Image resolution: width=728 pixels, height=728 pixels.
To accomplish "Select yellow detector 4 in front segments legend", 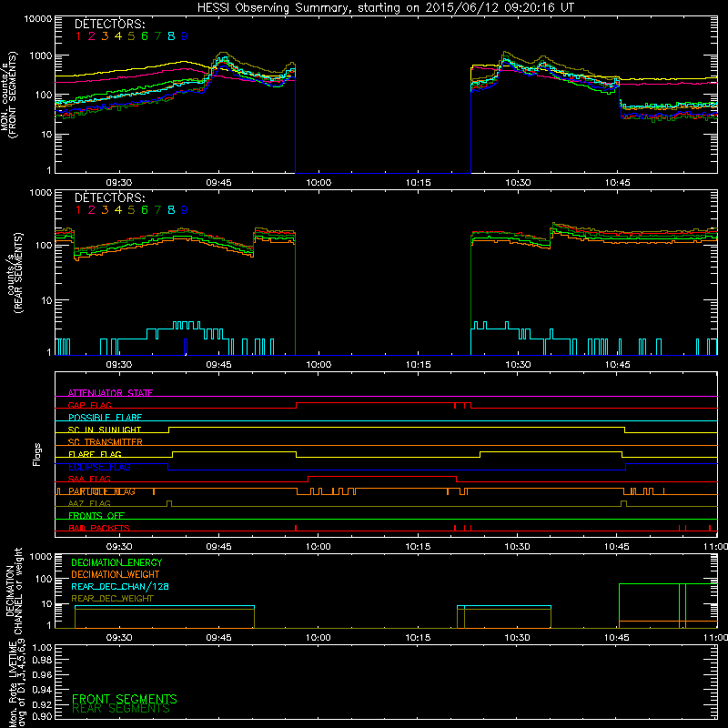I will 118,36.
